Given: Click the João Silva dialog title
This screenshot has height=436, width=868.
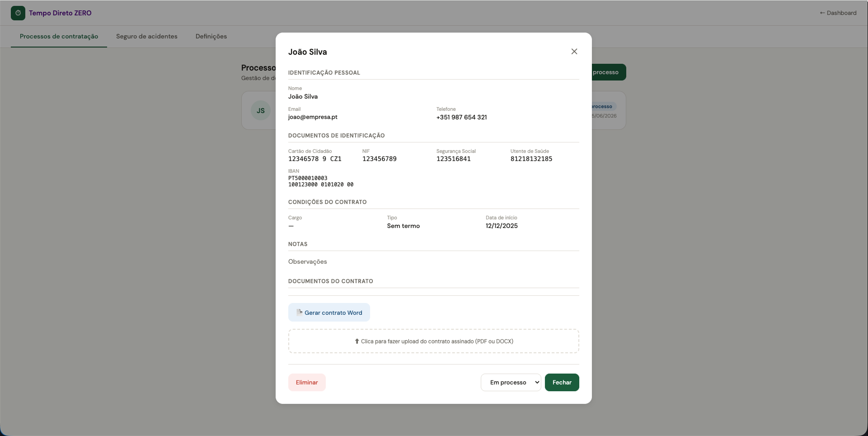Looking at the screenshot, I should point(308,52).
